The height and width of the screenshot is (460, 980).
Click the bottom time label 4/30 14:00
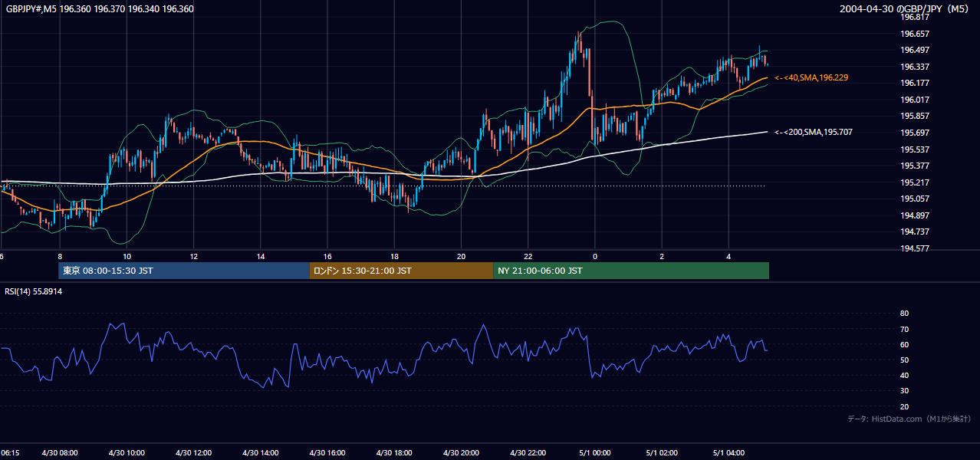(260, 453)
